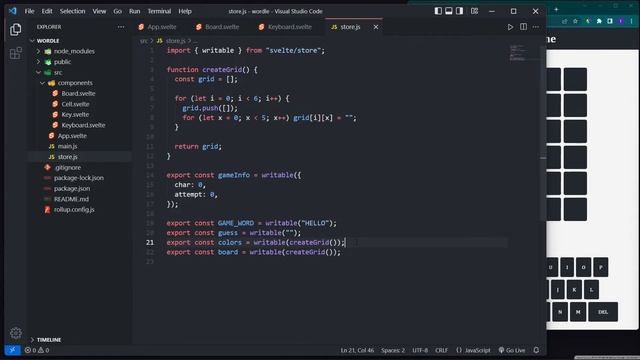
Task: Collapse the components folder
Action: click(x=75, y=83)
